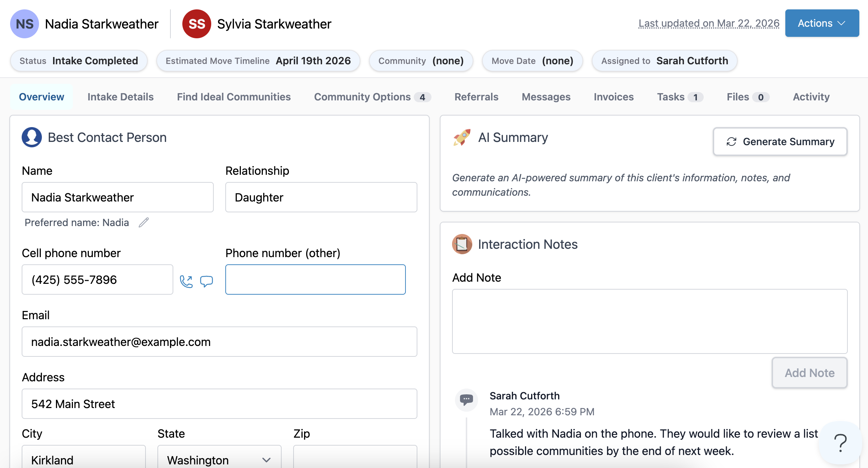
Task: Click the call phone icon
Action: point(186,281)
